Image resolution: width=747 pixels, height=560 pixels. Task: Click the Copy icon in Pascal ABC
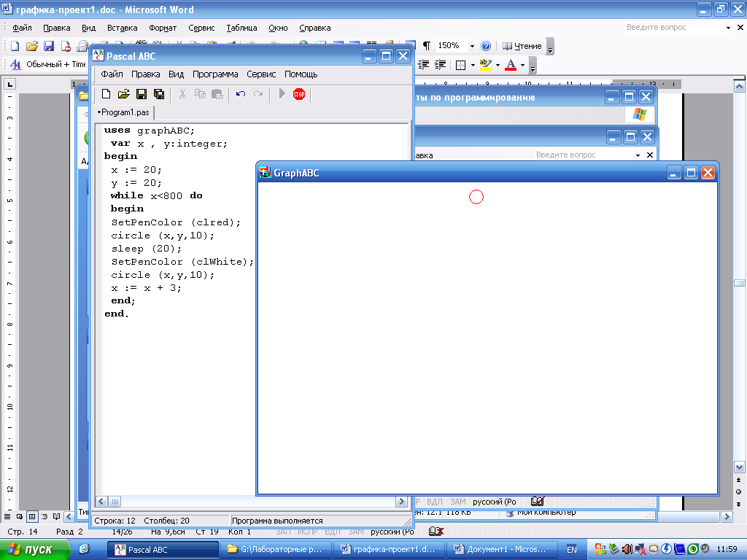(200, 94)
